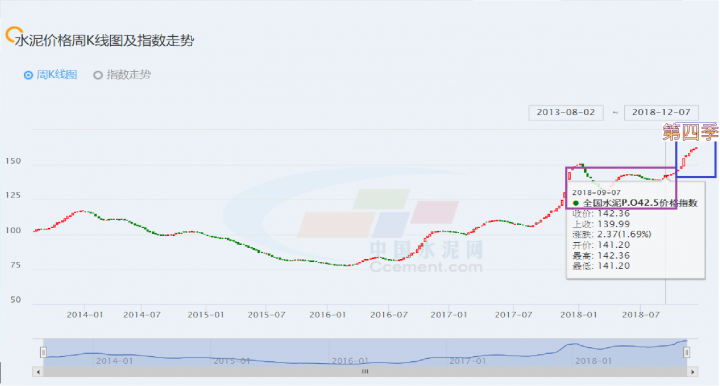Screen dimensions: 720x386
Task: Click the 2018-07 x-axis label
Action: point(641,315)
